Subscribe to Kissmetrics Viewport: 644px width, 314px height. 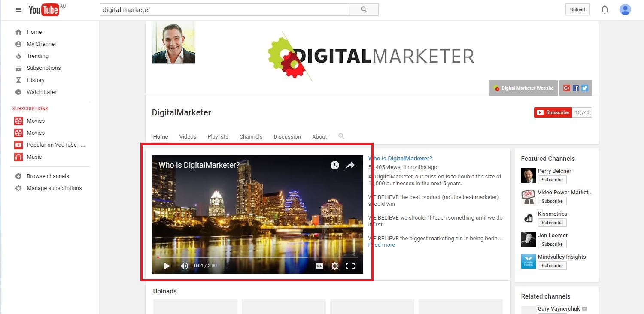coord(552,223)
